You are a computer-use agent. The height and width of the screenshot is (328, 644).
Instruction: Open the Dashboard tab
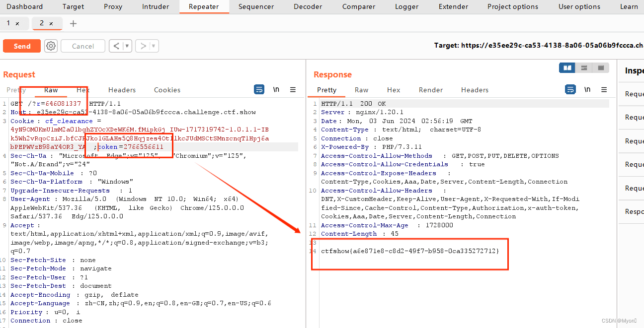(24, 6)
